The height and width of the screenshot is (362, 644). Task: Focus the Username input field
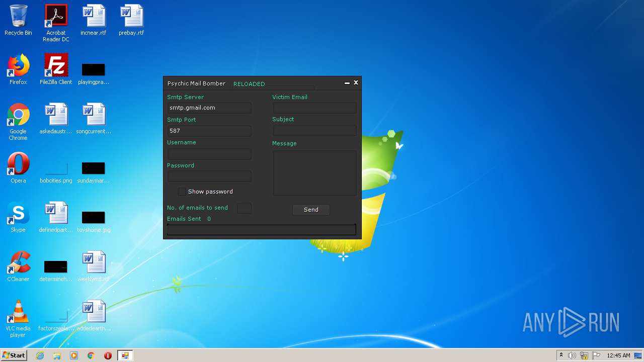pos(209,154)
